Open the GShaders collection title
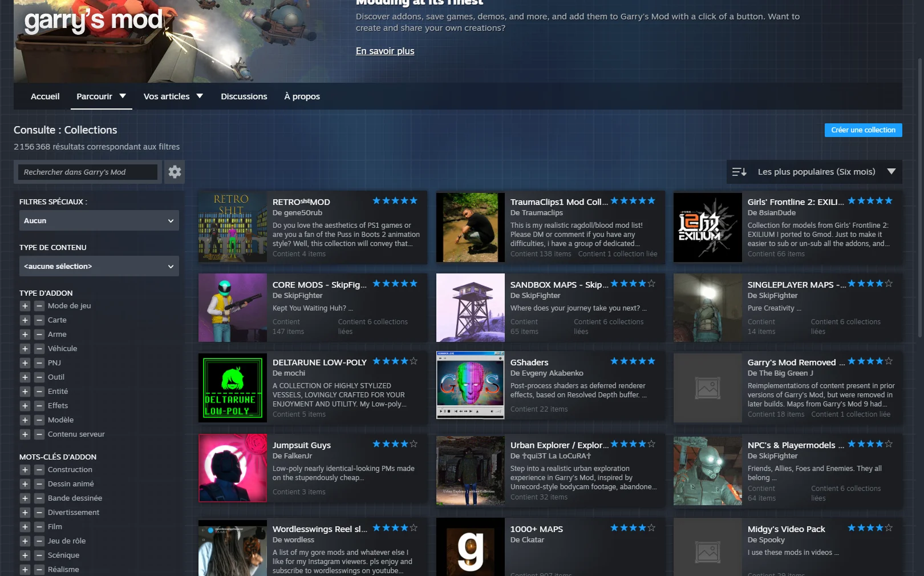Image resolution: width=924 pixels, height=576 pixels. point(529,362)
